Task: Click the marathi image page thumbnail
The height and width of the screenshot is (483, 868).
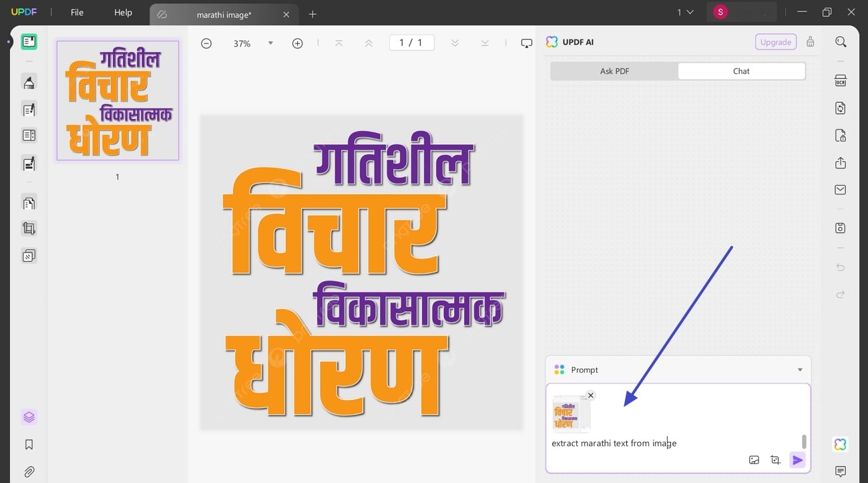Action: [118, 100]
